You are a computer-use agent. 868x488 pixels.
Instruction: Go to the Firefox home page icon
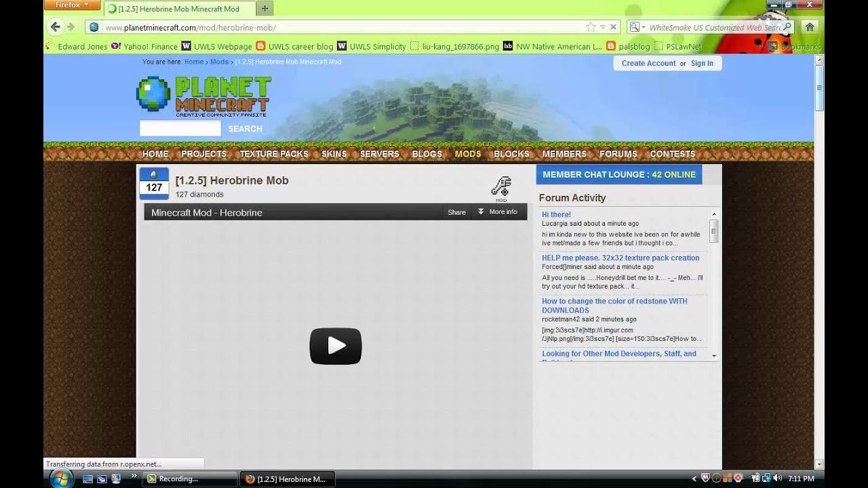click(x=809, y=27)
